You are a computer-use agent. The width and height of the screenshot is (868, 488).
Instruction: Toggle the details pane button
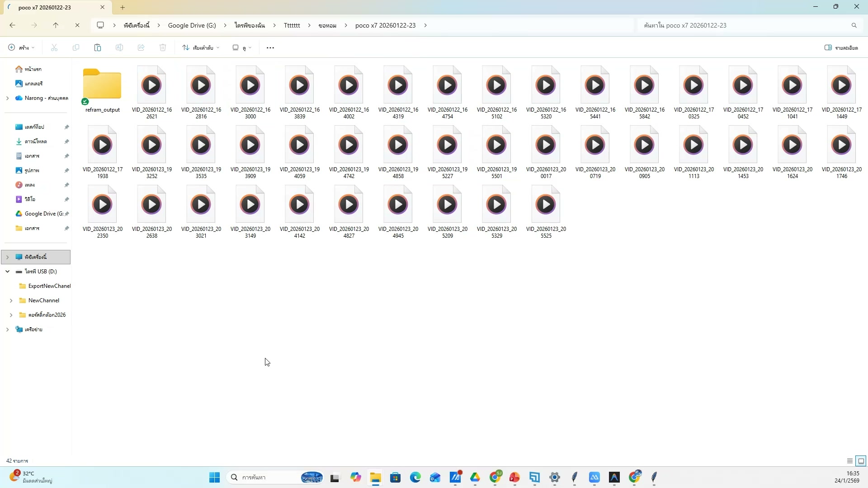tap(841, 47)
